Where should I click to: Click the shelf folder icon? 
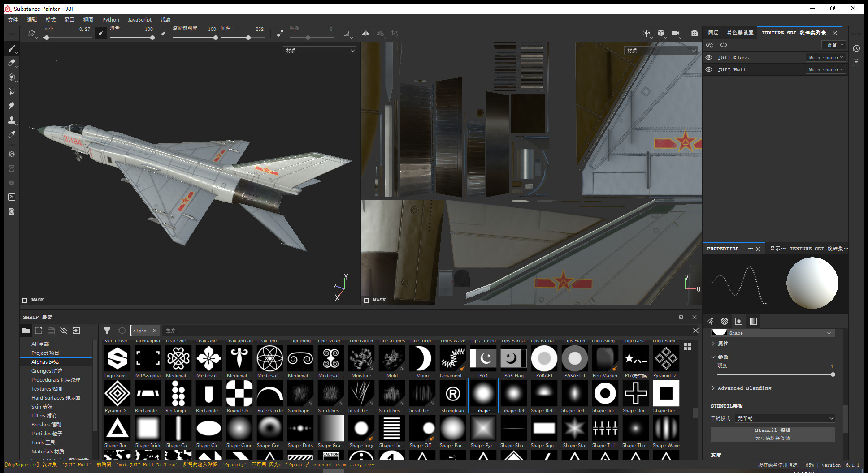(x=26, y=331)
